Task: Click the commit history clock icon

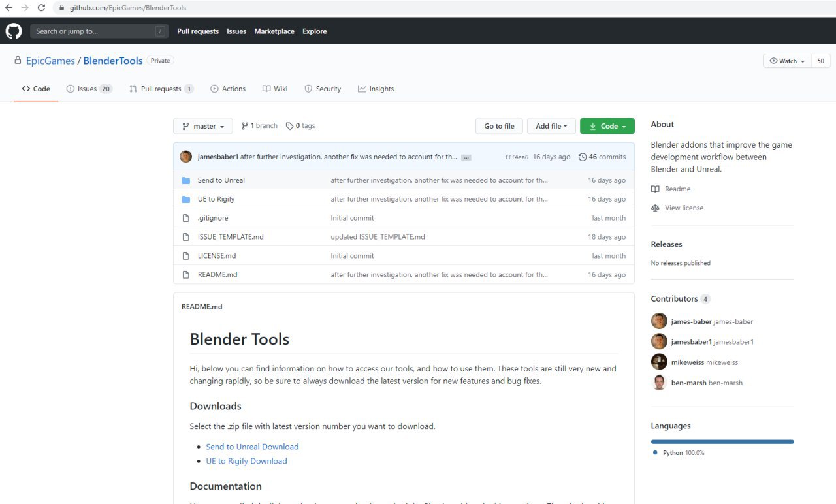Action: pyautogui.click(x=583, y=157)
